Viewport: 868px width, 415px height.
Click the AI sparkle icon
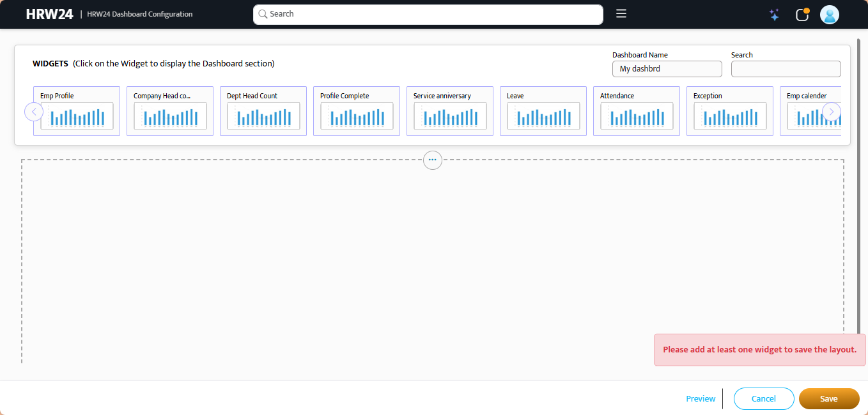tap(774, 15)
